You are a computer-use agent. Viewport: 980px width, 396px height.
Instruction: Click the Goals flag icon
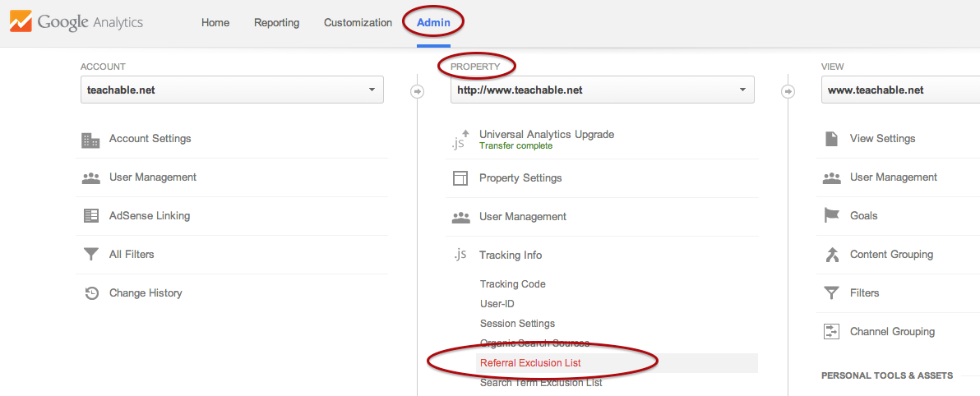pos(831,216)
